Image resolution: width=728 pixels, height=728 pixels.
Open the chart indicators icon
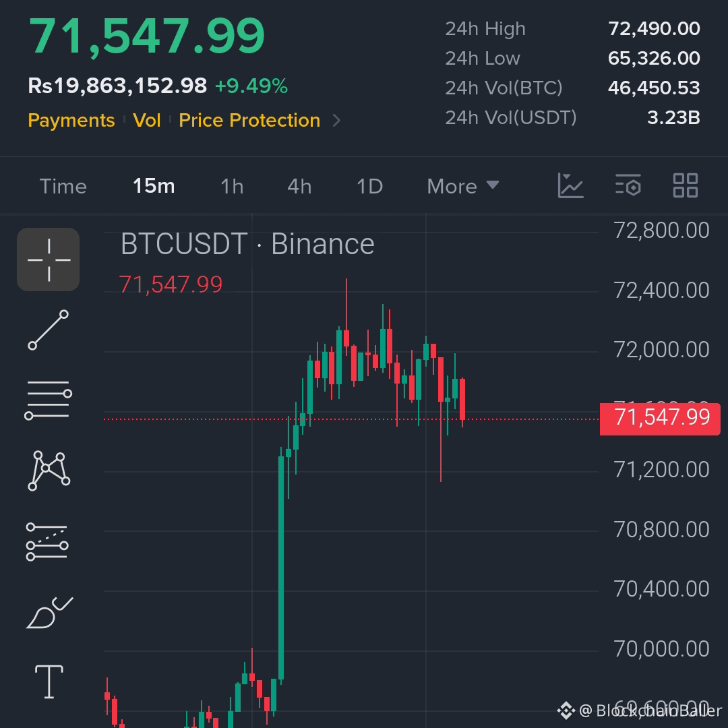click(x=571, y=186)
